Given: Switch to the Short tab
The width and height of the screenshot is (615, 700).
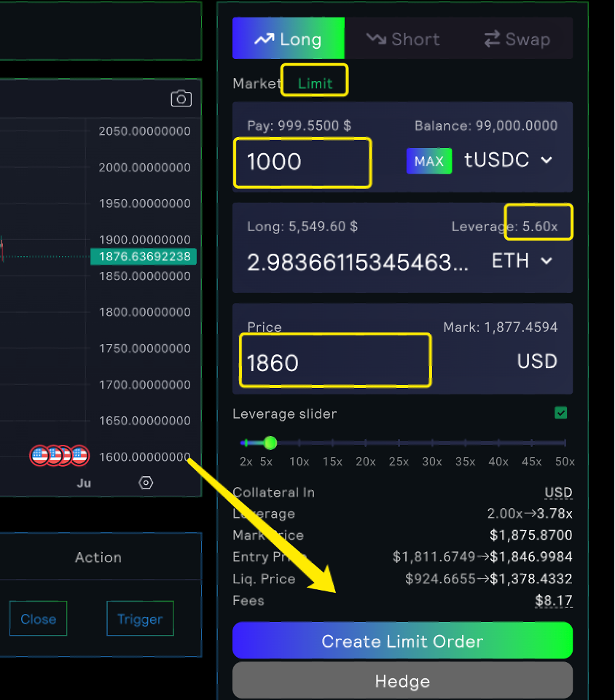Looking at the screenshot, I should [403, 39].
